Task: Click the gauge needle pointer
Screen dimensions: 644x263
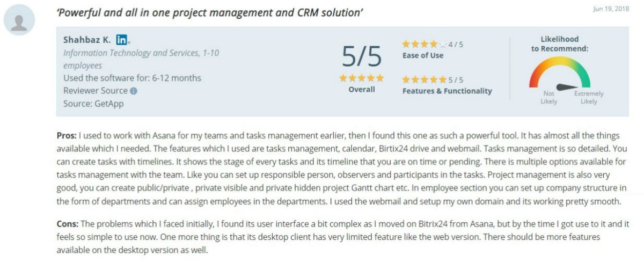Action: [567, 87]
